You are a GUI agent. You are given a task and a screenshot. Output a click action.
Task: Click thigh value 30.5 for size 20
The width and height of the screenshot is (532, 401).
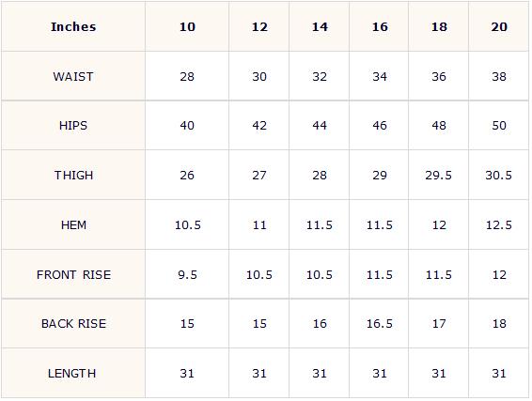click(x=499, y=175)
